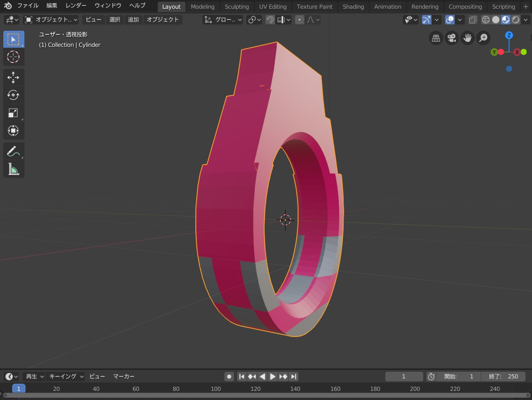Toggle viewport gizmos display
This screenshot has height=400, width=532.
[426, 19]
